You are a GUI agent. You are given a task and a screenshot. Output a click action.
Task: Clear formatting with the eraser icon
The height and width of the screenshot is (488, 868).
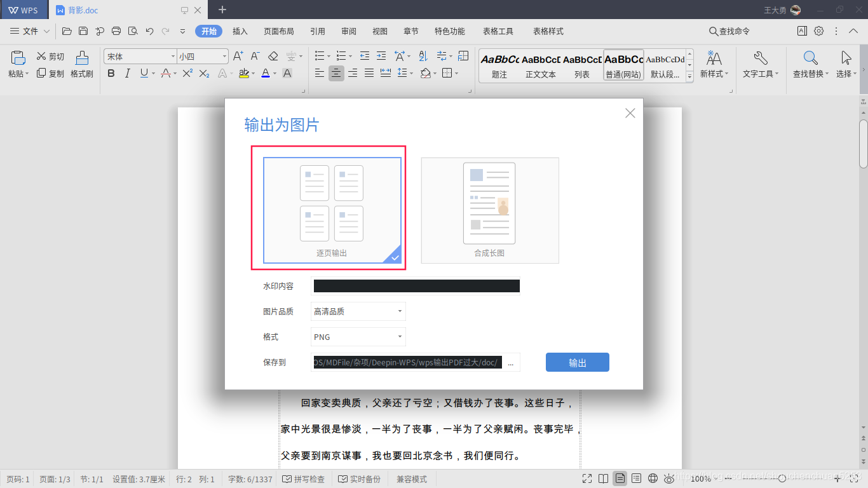[x=273, y=57]
